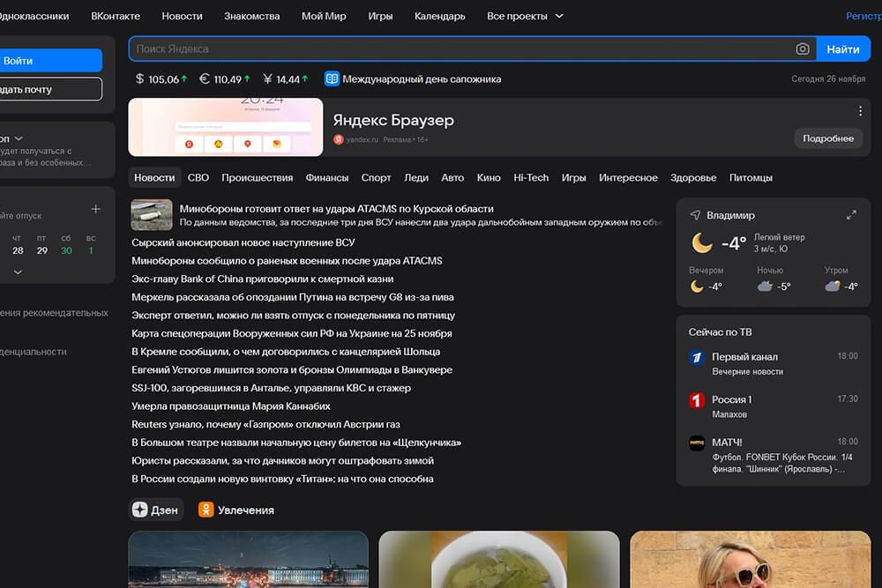Click the Дзен tab button

(156, 510)
